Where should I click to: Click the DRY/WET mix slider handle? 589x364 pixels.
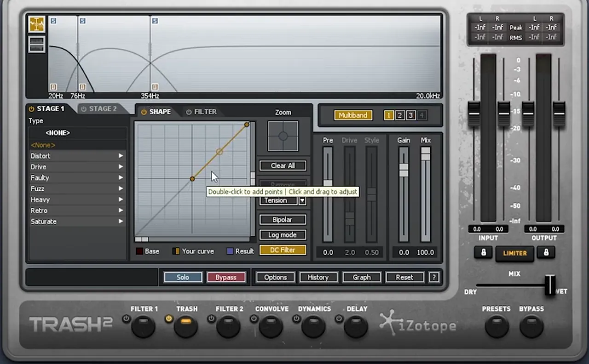pos(550,285)
